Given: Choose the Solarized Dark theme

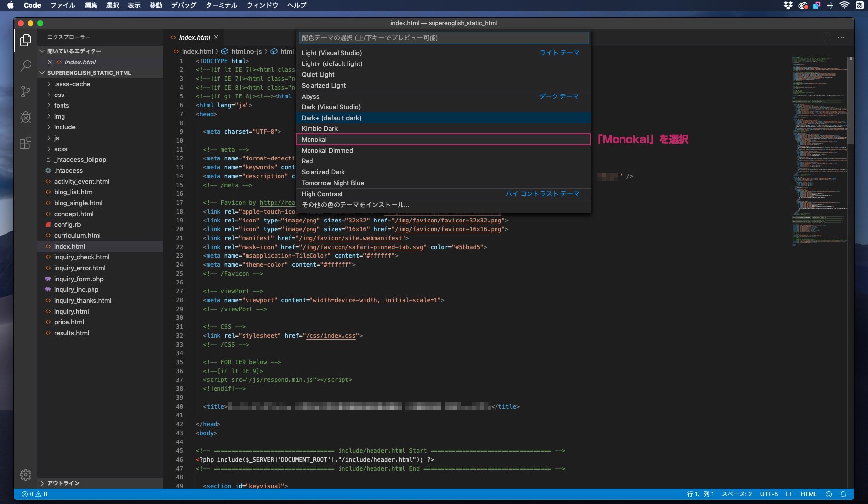Looking at the screenshot, I should (x=323, y=172).
